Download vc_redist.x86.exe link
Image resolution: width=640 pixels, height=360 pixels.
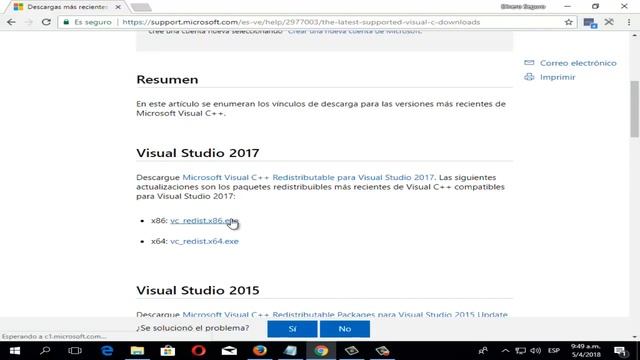pyautogui.click(x=204, y=220)
